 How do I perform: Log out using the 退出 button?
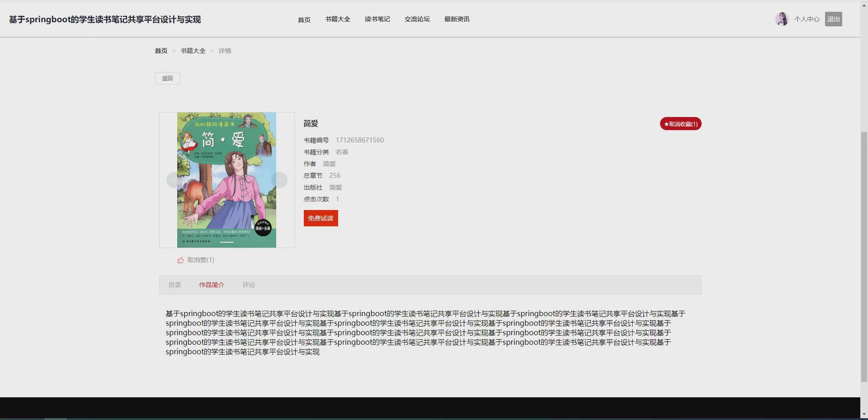click(x=833, y=19)
